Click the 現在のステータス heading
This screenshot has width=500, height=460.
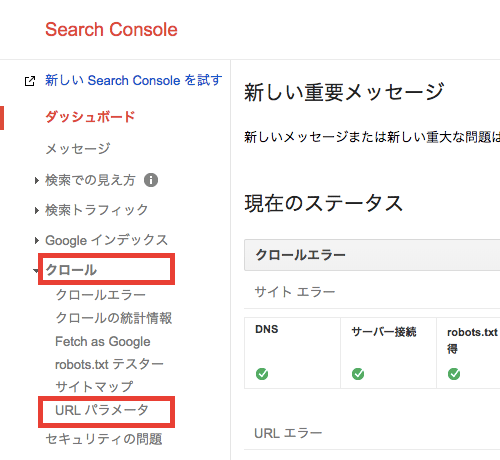click(x=324, y=203)
